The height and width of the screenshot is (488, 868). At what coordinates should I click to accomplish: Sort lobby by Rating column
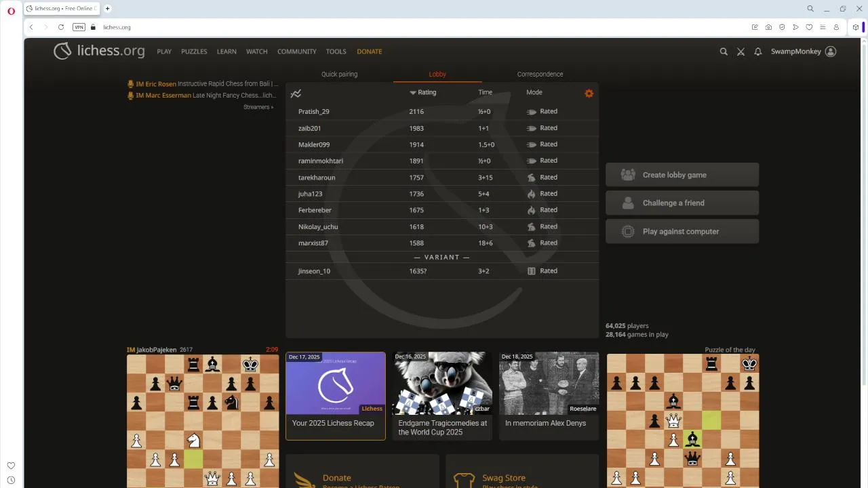tap(423, 92)
